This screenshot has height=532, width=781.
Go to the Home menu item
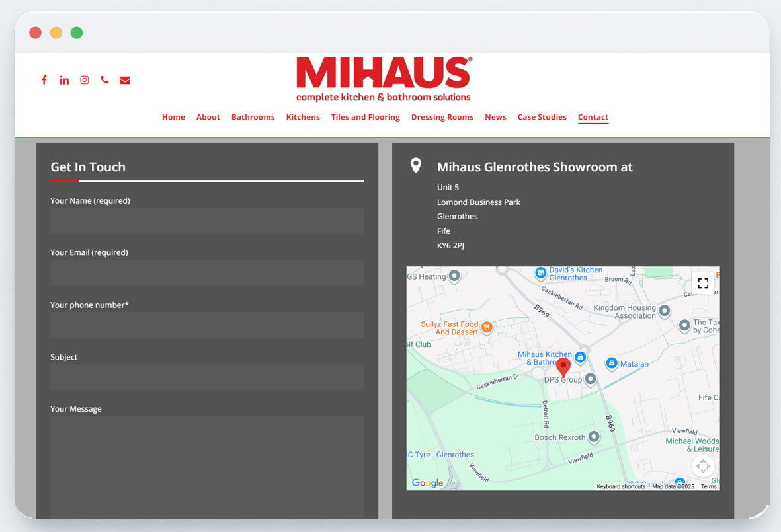tap(173, 117)
